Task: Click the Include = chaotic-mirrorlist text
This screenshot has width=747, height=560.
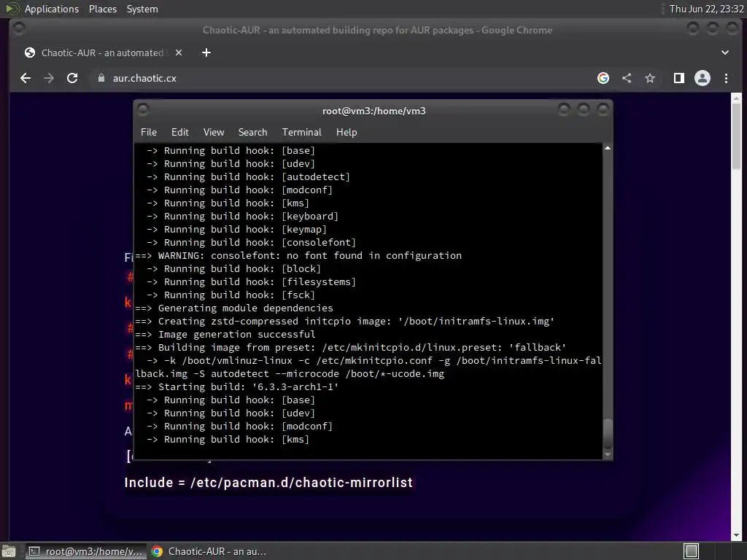Action: point(268,483)
